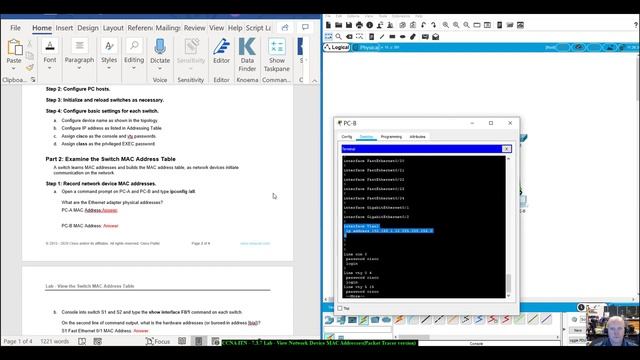Click the Packet Tracer help question mark
Viewport: 640px width, 360px height.
[636, 25]
